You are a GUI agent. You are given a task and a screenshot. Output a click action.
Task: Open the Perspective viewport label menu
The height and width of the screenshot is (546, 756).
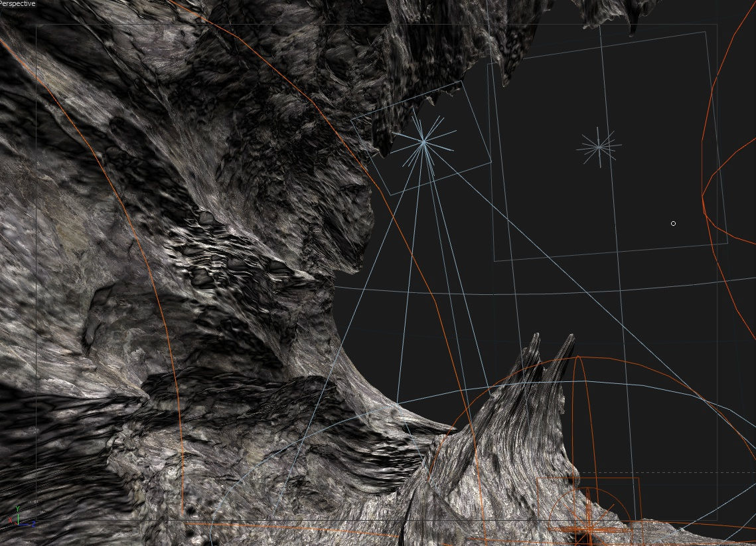(x=18, y=3)
